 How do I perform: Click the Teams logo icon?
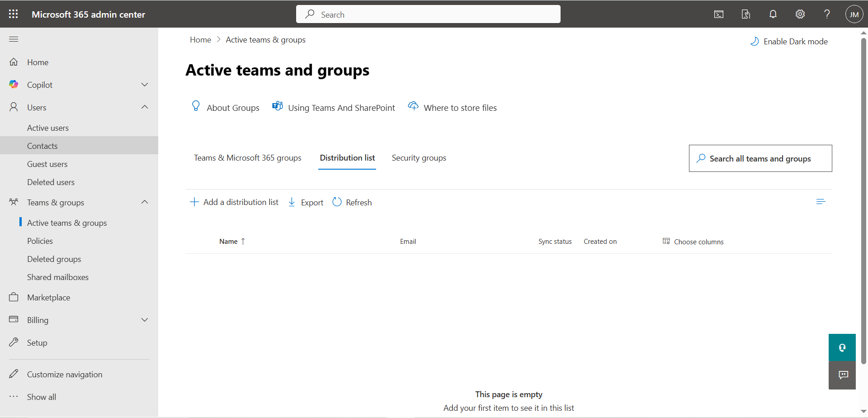[278, 106]
